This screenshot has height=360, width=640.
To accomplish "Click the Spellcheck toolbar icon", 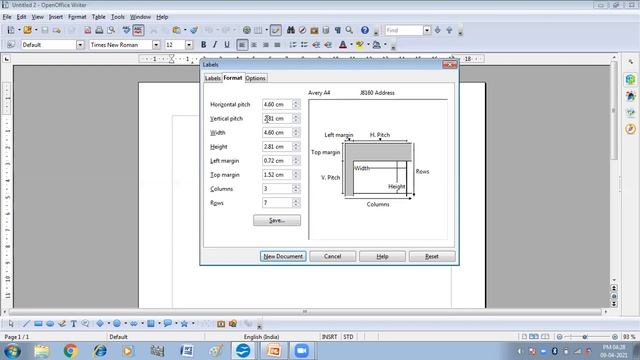I will click(126, 30).
